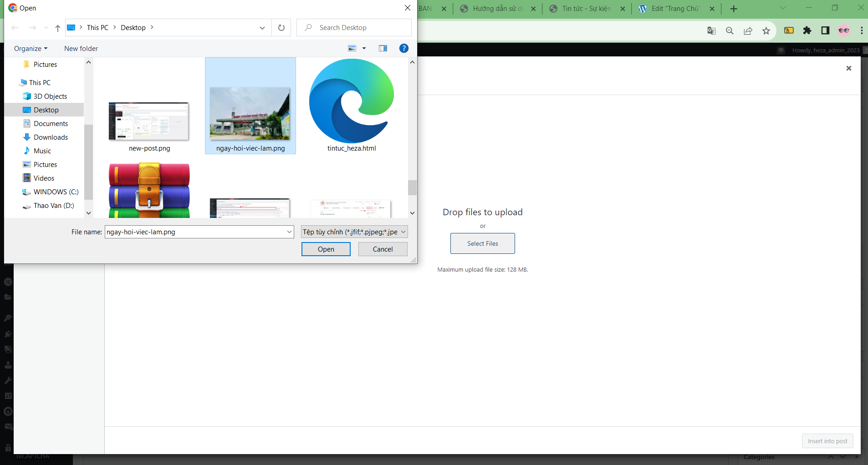Open the change view options arrow
Screen dimensions: 868x465
364,48
